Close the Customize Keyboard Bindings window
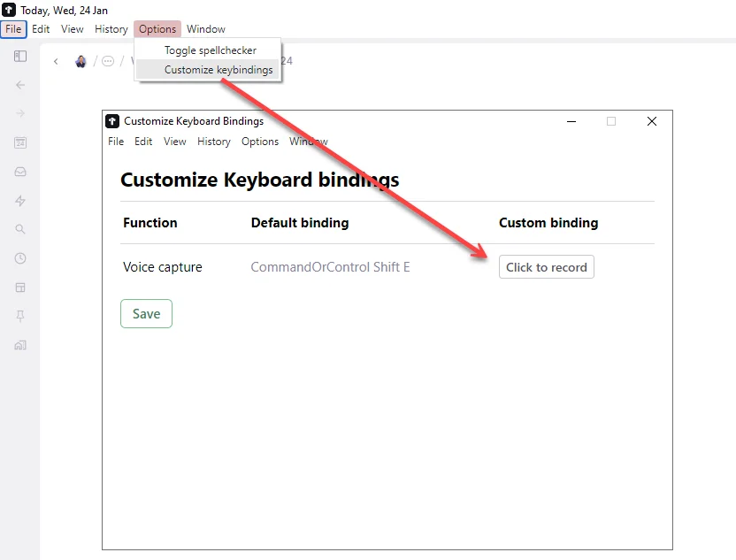736x560 pixels. click(x=651, y=121)
